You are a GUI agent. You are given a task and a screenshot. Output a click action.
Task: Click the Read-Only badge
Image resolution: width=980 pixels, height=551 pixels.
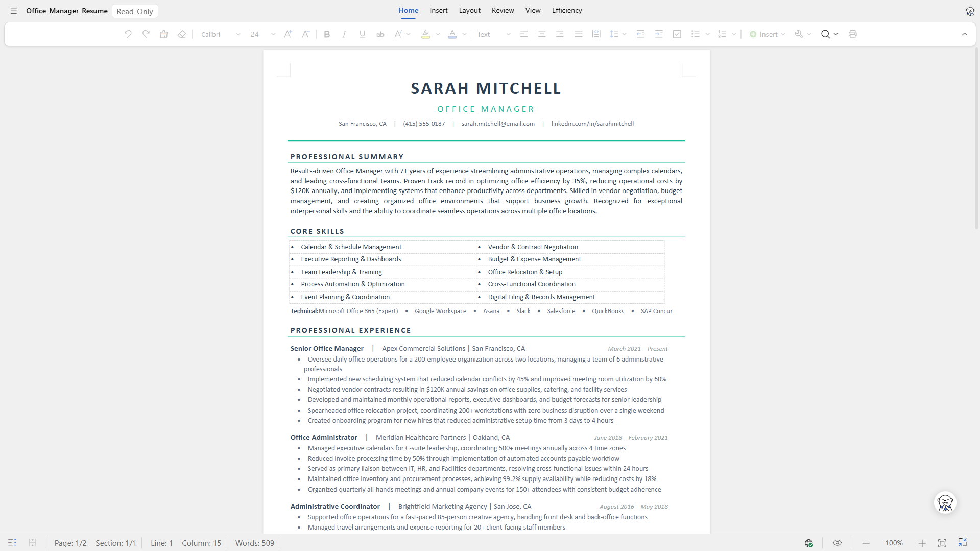tap(135, 11)
